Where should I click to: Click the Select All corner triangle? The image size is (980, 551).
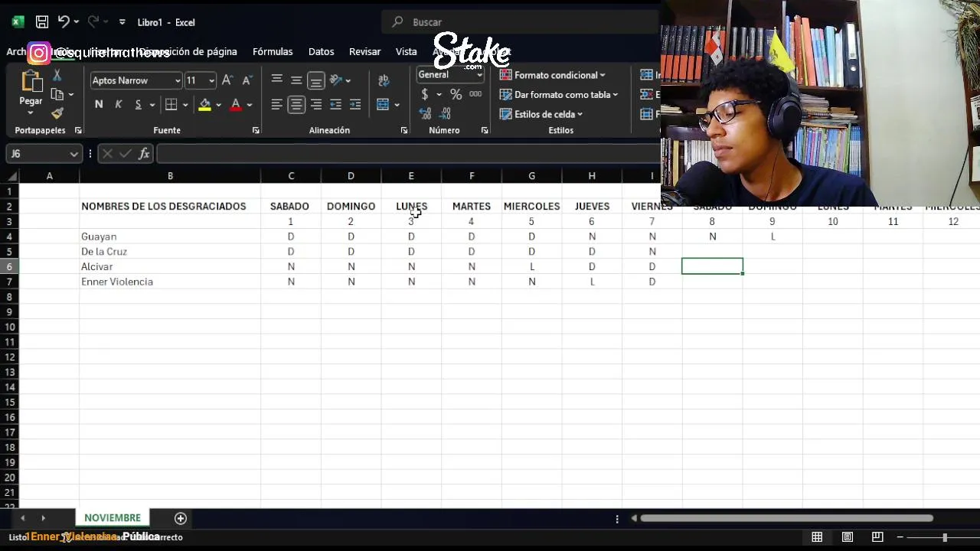tap(11, 177)
